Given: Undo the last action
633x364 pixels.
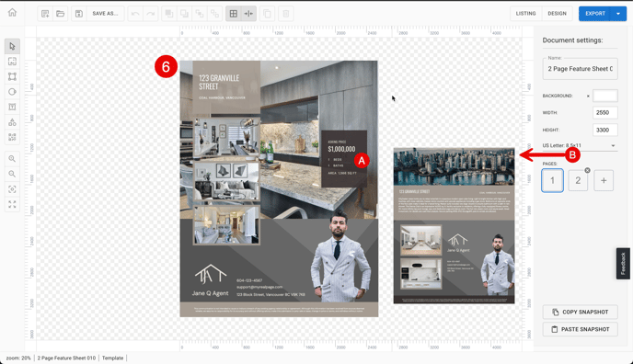Looking at the screenshot, I should [x=135, y=14].
